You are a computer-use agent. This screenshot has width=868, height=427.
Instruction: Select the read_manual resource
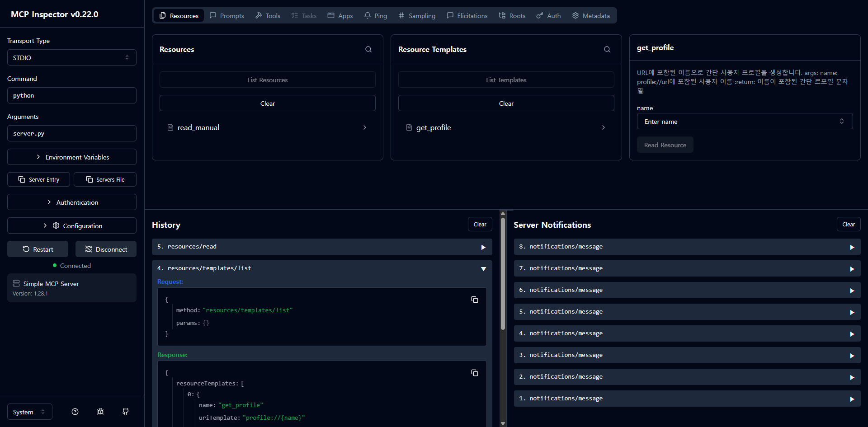268,127
